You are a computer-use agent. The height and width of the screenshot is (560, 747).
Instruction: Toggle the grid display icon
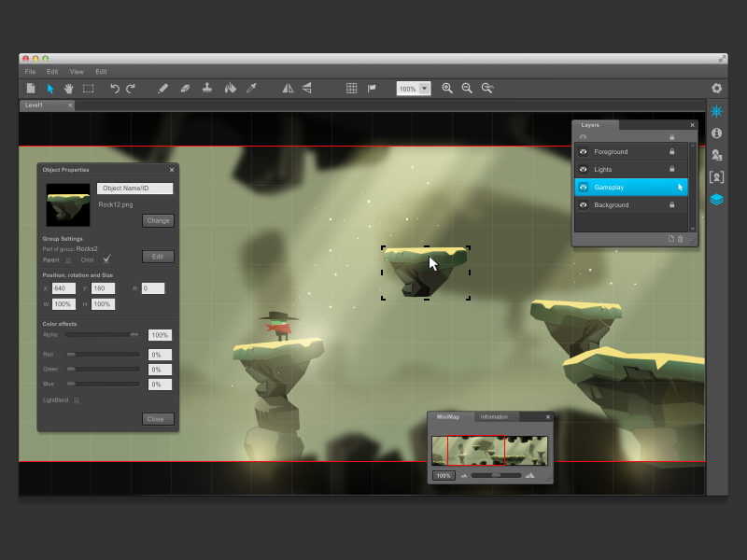[x=351, y=89]
